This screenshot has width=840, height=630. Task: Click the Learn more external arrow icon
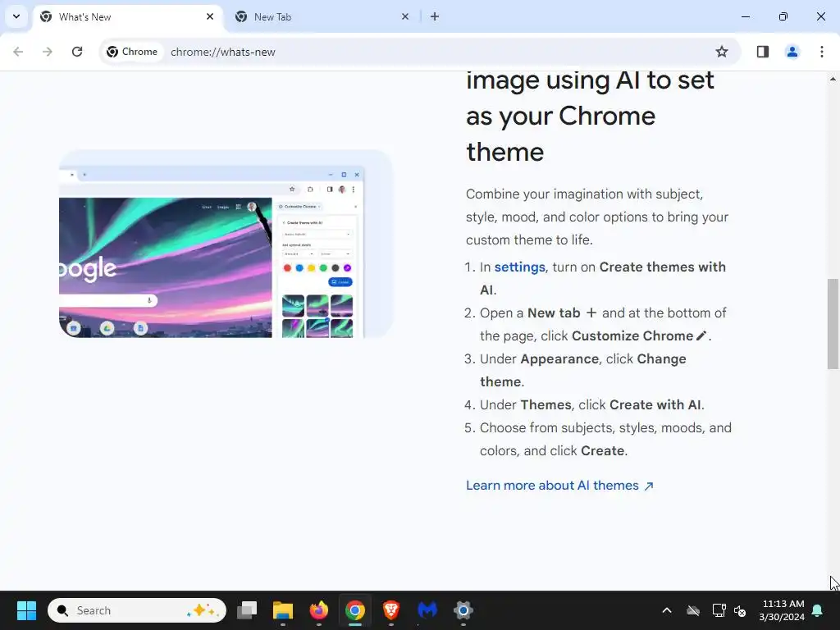649,486
